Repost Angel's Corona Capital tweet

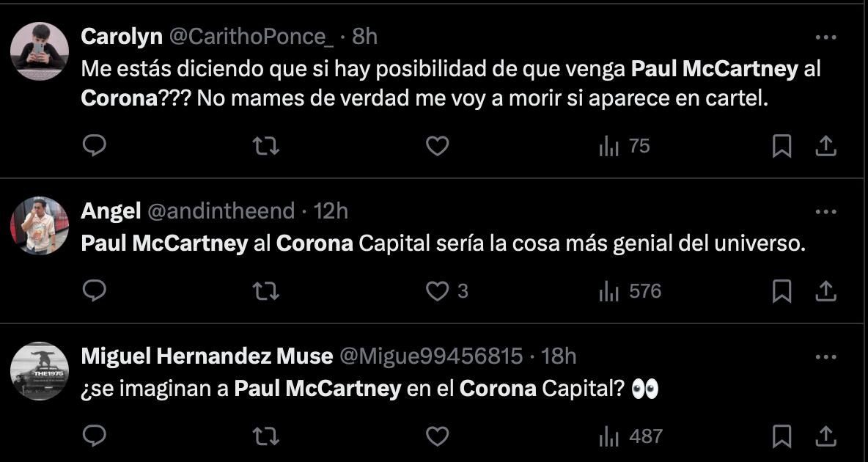[x=265, y=292]
